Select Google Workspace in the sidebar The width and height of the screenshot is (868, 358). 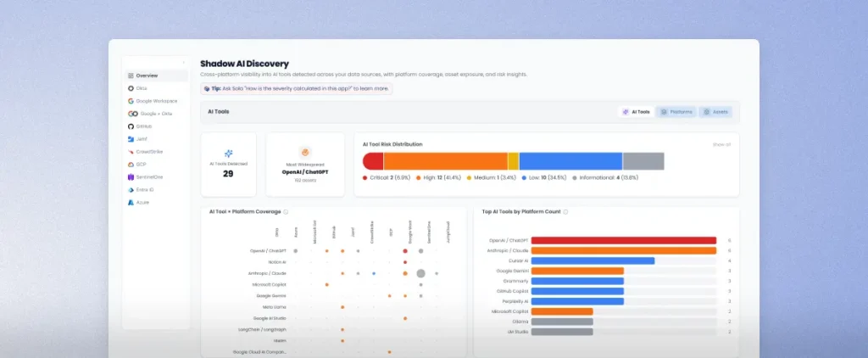pyautogui.click(x=152, y=101)
